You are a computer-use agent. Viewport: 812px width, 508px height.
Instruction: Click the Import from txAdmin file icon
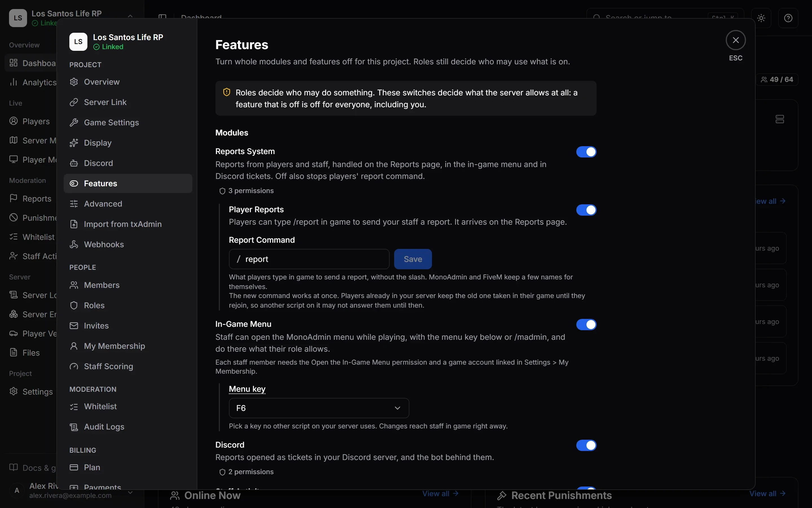coord(74,224)
